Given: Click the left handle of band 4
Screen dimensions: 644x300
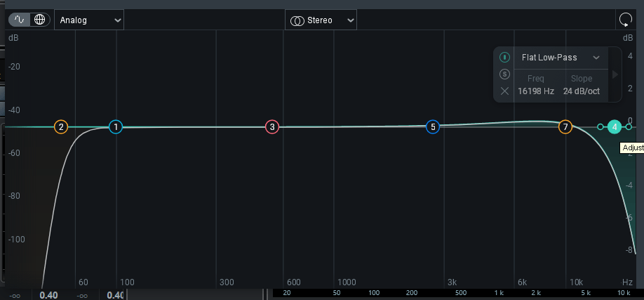Looking at the screenshot, I should pyautogui.click(x=600, y=127).
